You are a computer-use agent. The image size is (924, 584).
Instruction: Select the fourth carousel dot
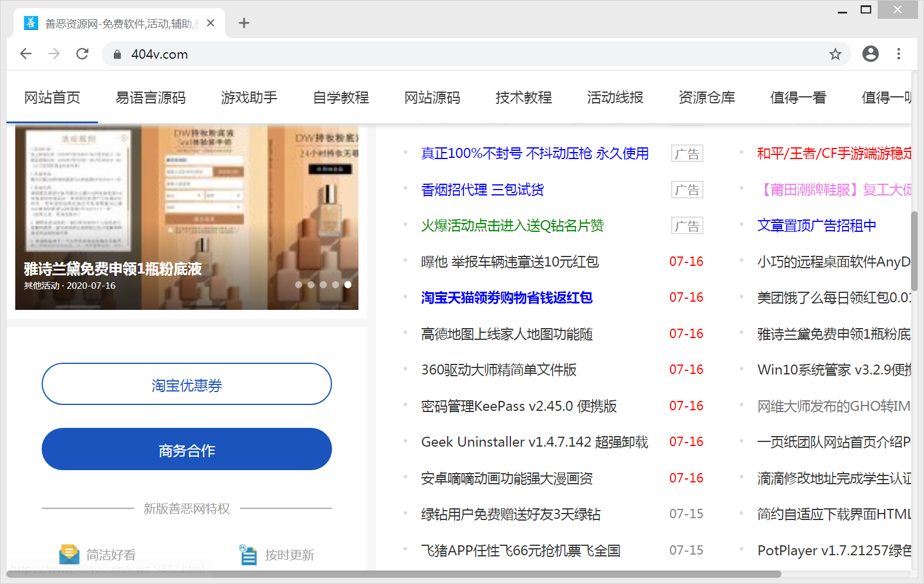pyautogui.click(x=336, y=285)
